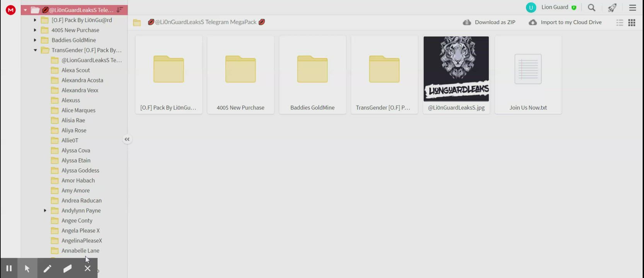644x278 pixels.
Task: Open the Join Us Now.txt file
Action: pyautogui.click(x=528, y=75)
